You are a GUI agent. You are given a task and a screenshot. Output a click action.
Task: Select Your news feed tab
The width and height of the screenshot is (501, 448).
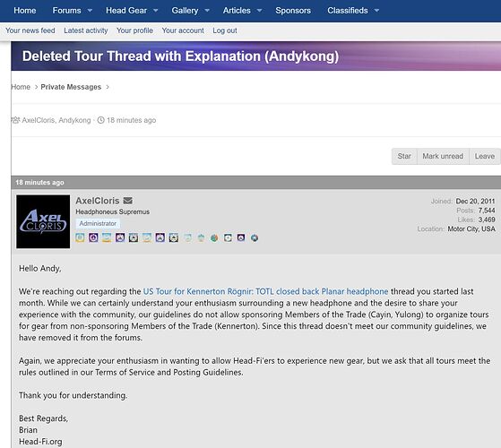[x=30, y=30]
